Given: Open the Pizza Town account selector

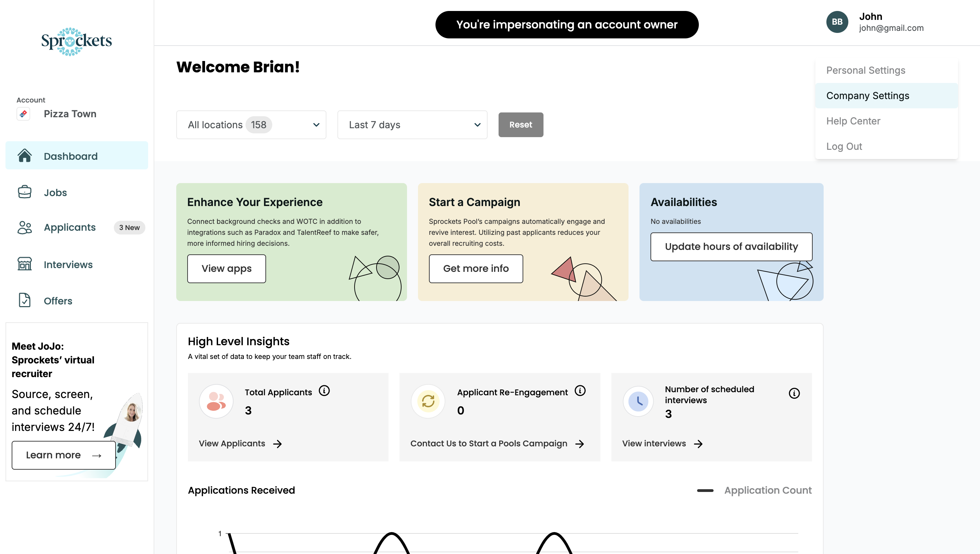Looking at the screenshot, I should (56, 114).
